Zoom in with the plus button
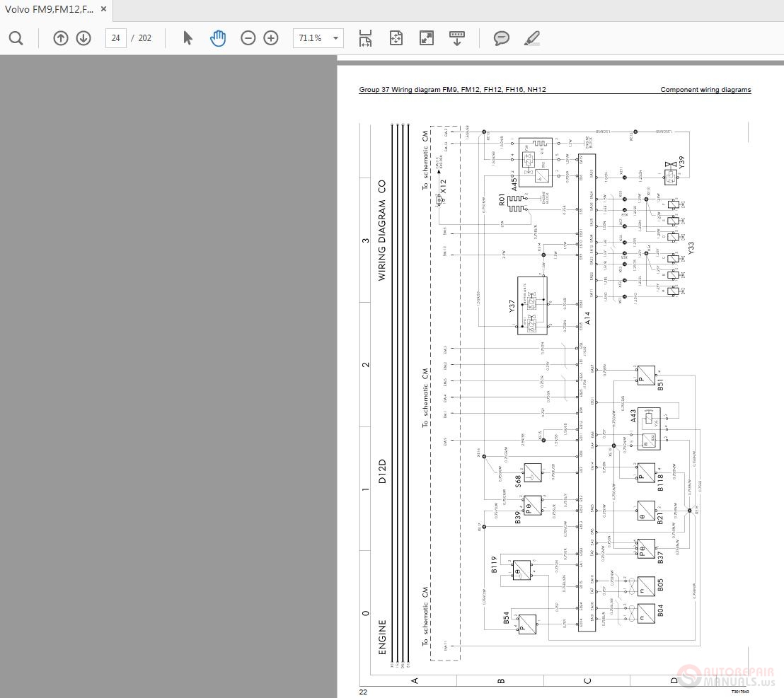This screenshot has height=698, width=784. (271, 38)
